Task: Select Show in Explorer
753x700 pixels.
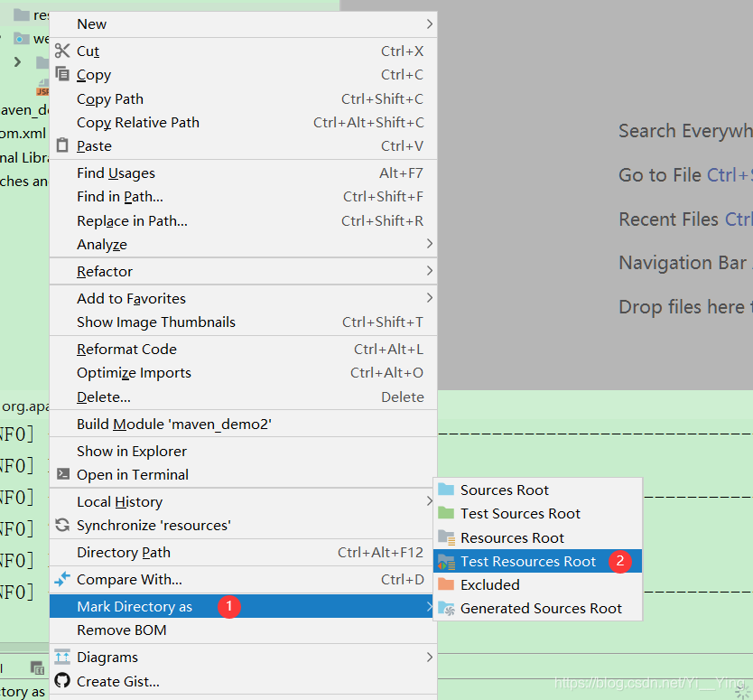Action: click(243, 451)
